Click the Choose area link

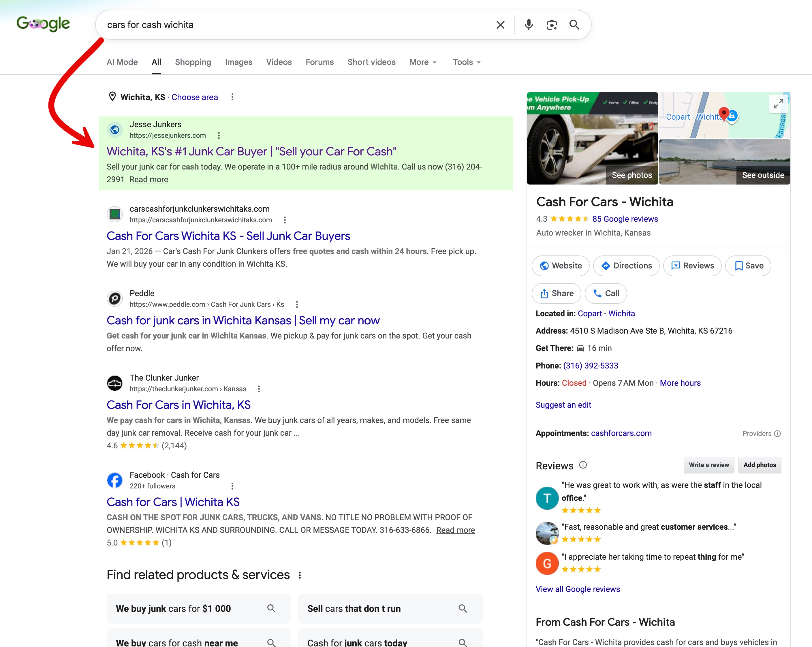pos(194,97)
